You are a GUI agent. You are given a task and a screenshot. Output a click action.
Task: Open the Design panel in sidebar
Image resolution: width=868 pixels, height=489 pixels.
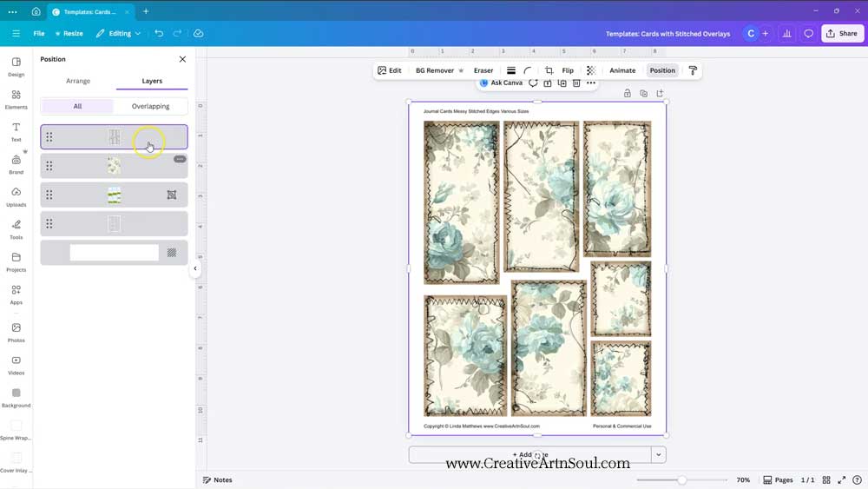pos(16,67)
